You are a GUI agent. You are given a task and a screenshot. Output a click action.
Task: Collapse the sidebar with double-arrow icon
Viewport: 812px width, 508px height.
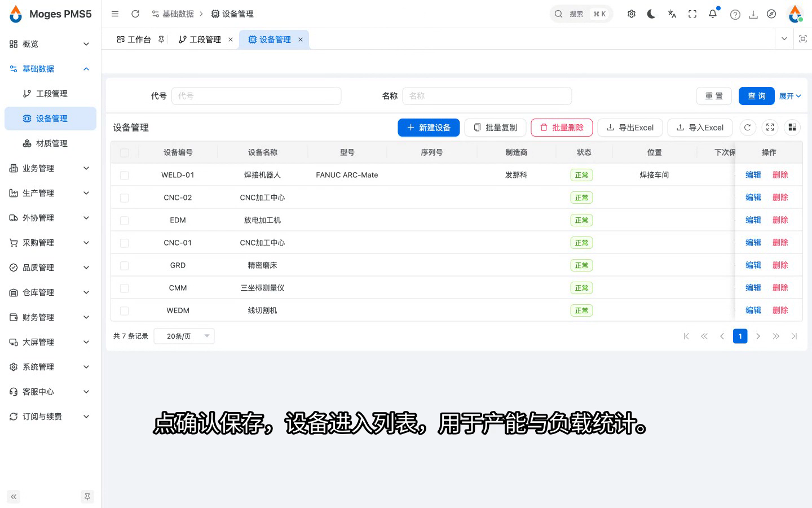click(x=14, y=497)
